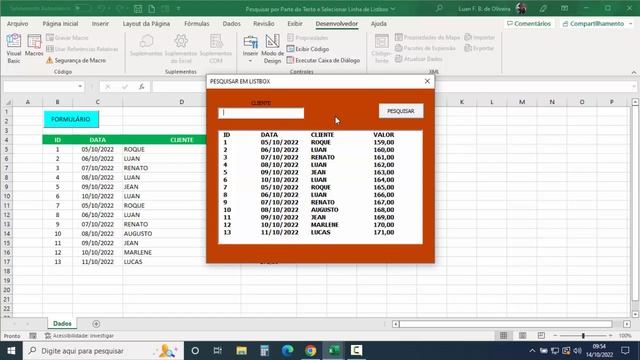
Task: Open Suplementos COM dialog
Action: [x=216, y=49]
